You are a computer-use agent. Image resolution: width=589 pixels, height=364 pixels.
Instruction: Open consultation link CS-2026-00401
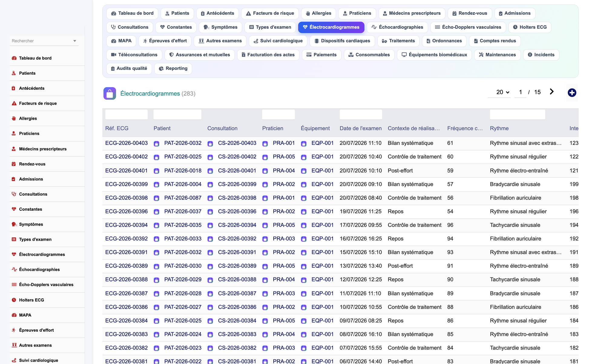click(x=237, y=171)
